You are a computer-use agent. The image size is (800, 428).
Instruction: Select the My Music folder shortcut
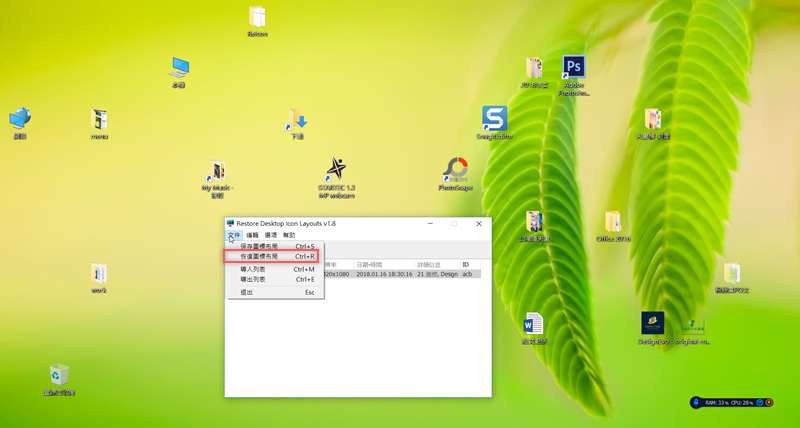217,179
